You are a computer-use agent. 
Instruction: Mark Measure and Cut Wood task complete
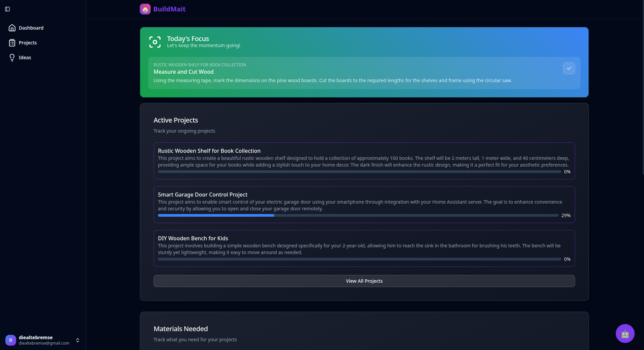569,68
